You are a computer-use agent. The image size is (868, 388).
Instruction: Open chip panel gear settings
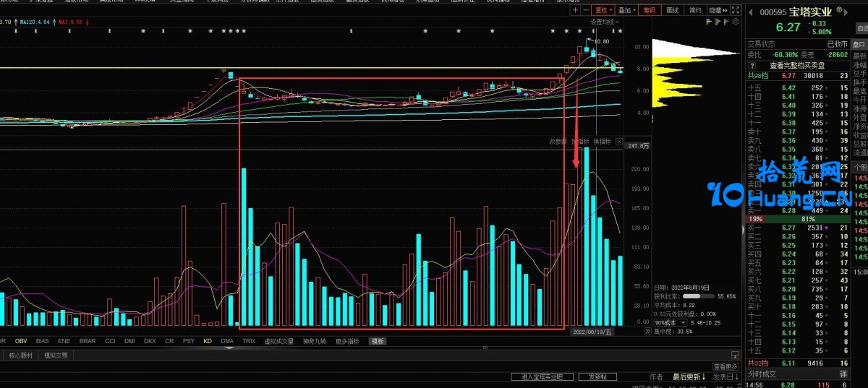click(736, 22)
